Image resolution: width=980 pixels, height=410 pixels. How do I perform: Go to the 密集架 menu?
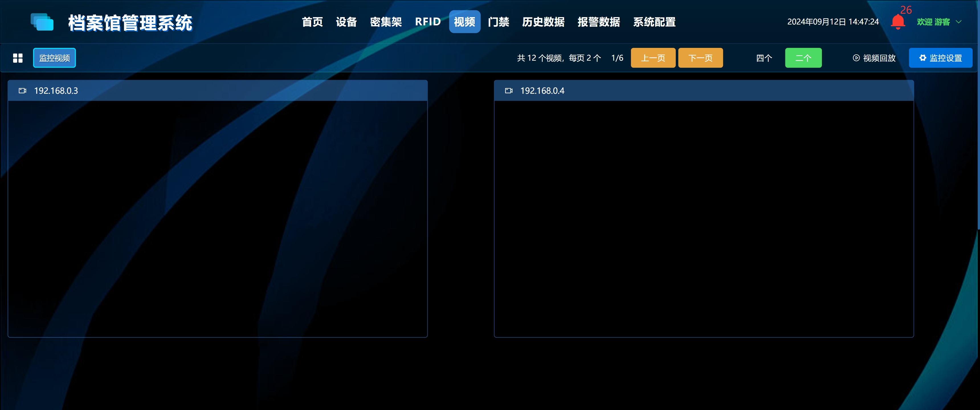click(386, 22)
